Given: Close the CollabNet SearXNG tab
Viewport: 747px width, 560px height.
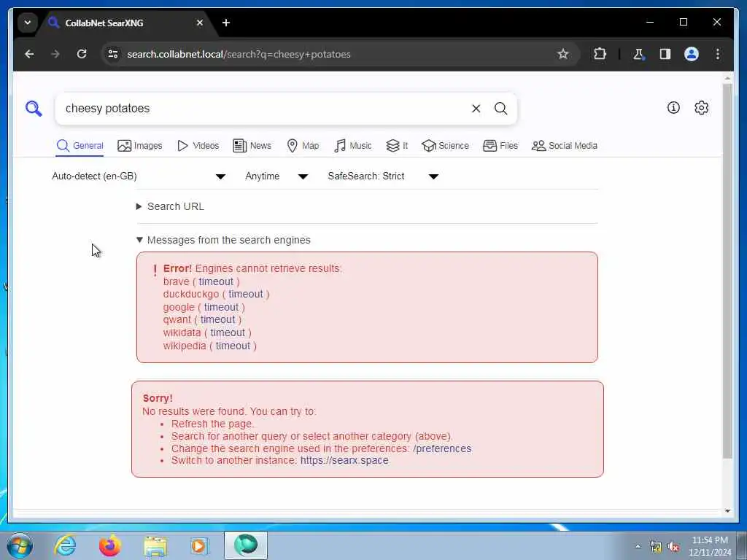Looking at the screenshot, I should tap(200, 23).
